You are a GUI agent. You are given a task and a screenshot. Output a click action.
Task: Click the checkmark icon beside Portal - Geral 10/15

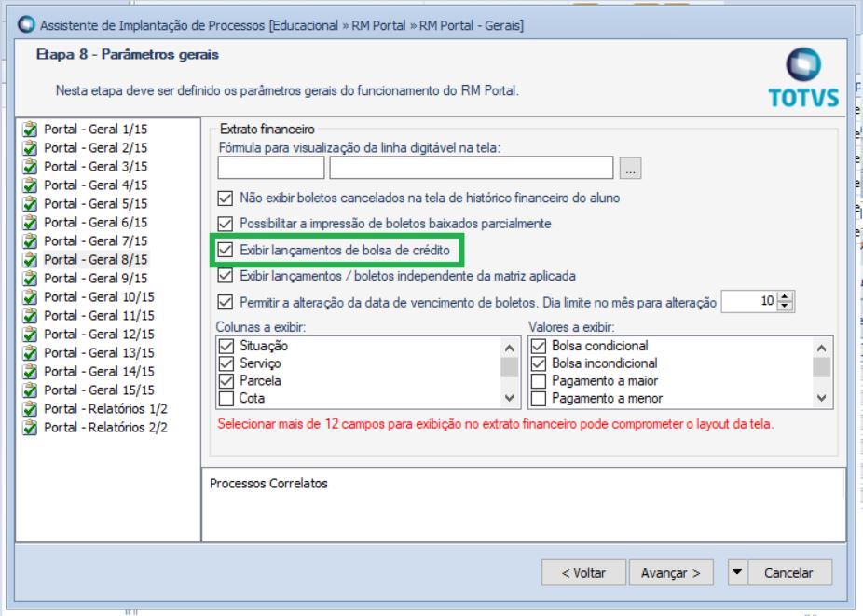point(30,297)
